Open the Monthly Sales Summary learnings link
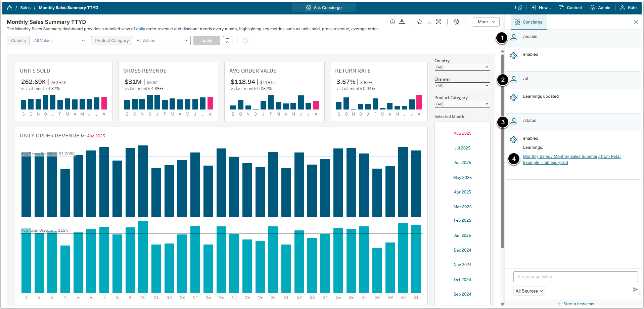 [x=572, y=157]
